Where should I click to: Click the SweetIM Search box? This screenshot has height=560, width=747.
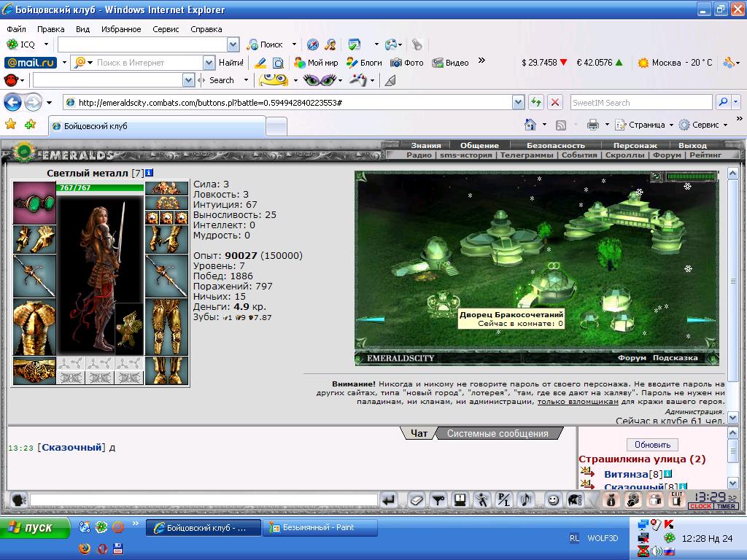click(640, 102)
